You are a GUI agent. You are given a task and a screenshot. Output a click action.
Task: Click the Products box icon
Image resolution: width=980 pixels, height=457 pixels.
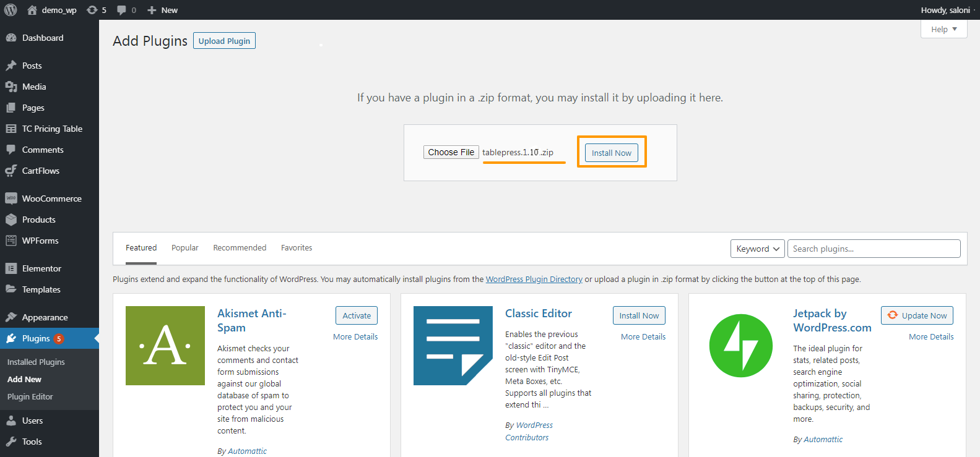tap(11, 220)
